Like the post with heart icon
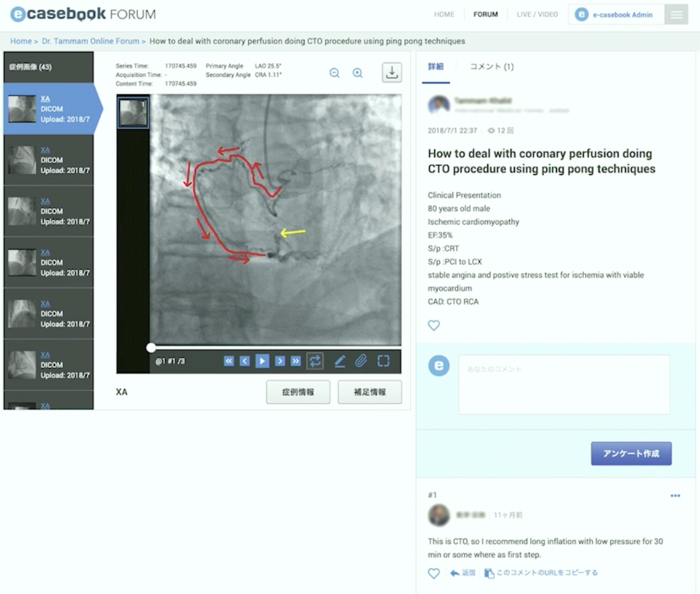The image size is (700, 594). point(434,325)
